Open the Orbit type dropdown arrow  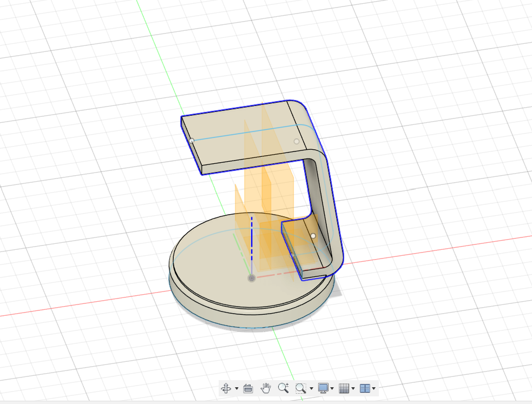pos(237,388)
